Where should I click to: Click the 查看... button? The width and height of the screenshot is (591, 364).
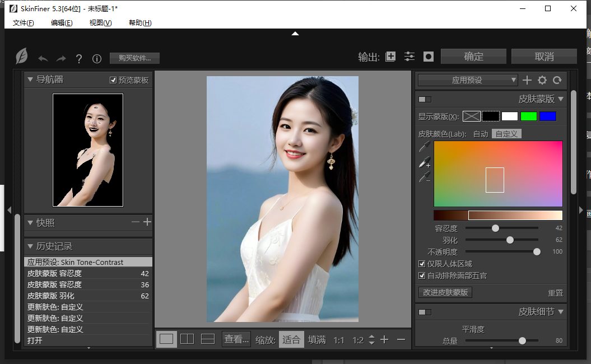236,339
